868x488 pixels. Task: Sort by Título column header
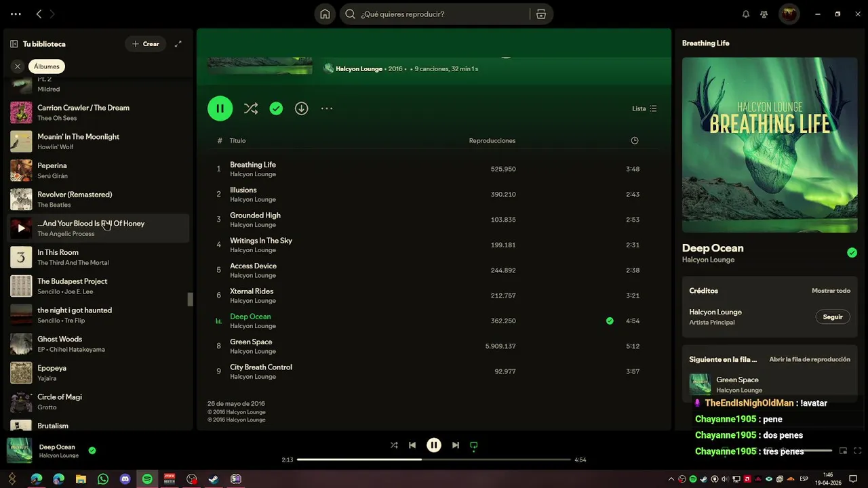pyautogui.click(x=237, y=140)
